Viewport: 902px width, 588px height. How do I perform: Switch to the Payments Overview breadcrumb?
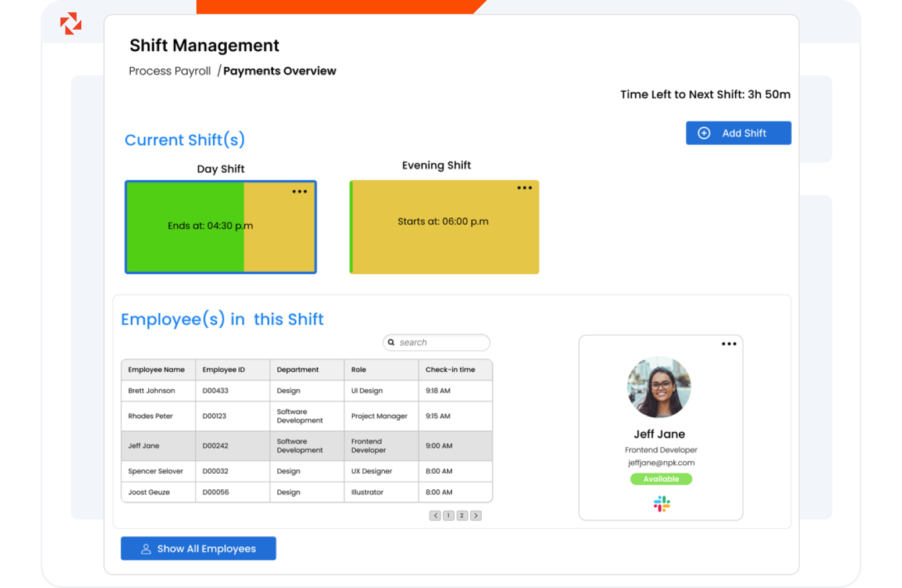coord(280,71)
